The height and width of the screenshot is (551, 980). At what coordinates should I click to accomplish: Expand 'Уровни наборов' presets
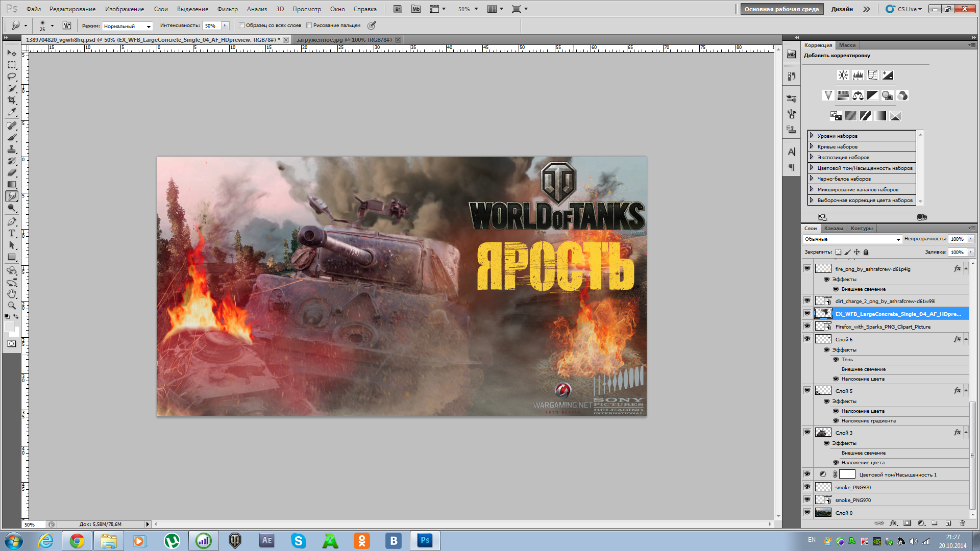tap(812, 136)
